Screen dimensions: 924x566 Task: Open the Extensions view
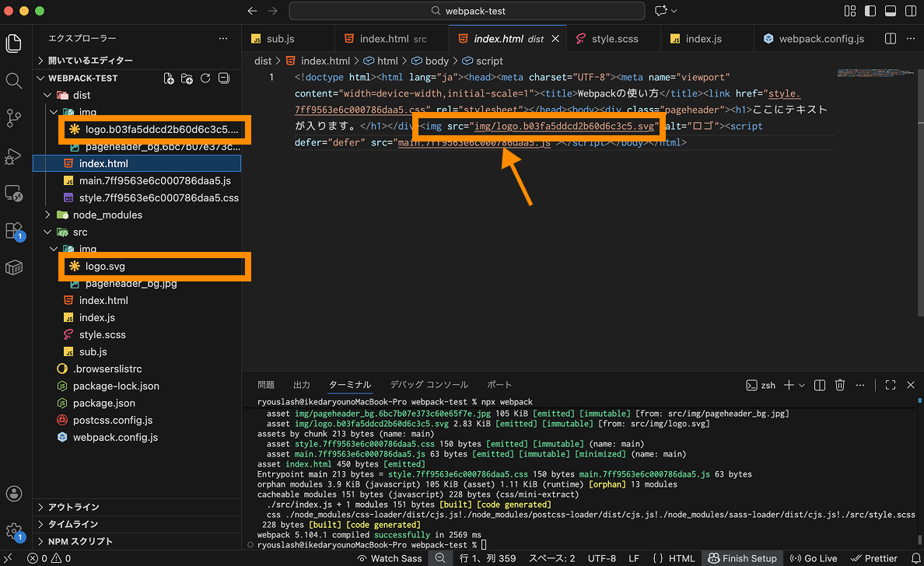tap(13, 230)
